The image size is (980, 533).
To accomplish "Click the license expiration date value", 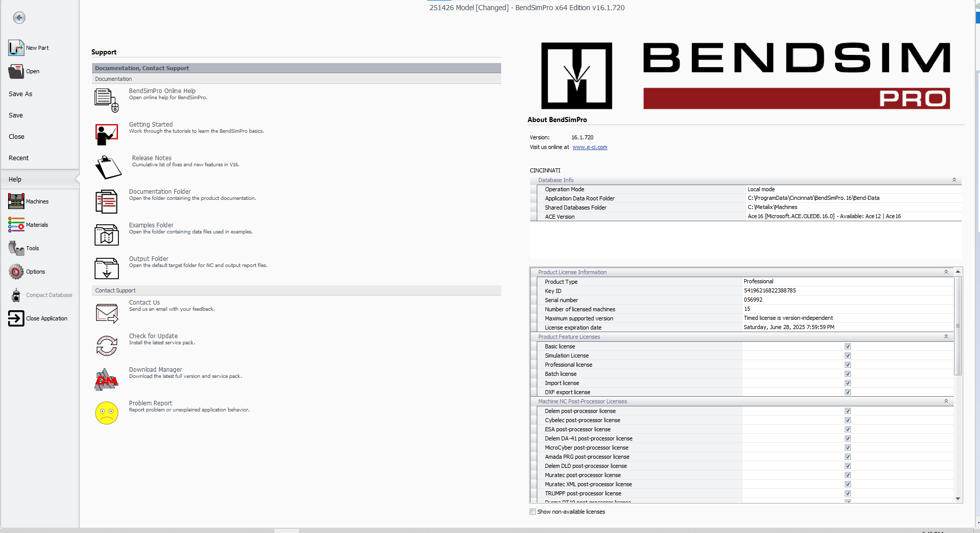I will click(x=789, y=328).
